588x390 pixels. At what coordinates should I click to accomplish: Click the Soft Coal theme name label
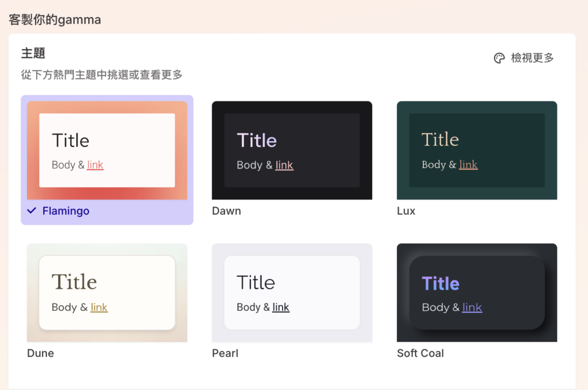420,353
